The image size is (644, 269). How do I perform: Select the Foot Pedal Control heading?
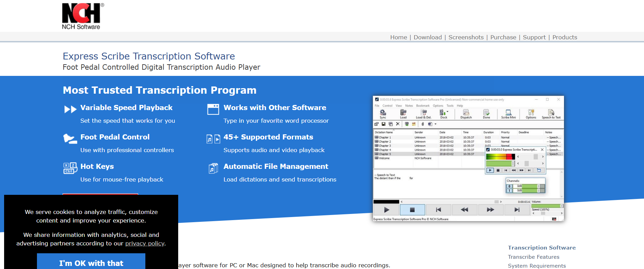(115, 137)
